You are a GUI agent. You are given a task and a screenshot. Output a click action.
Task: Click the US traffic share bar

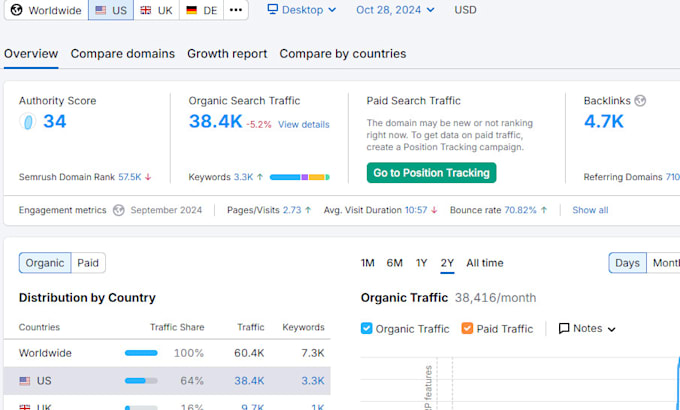tap(141, 381)
